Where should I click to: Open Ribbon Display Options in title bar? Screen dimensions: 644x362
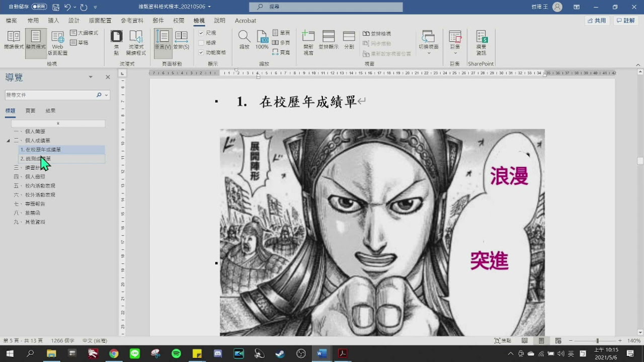[x=577, y=7]
